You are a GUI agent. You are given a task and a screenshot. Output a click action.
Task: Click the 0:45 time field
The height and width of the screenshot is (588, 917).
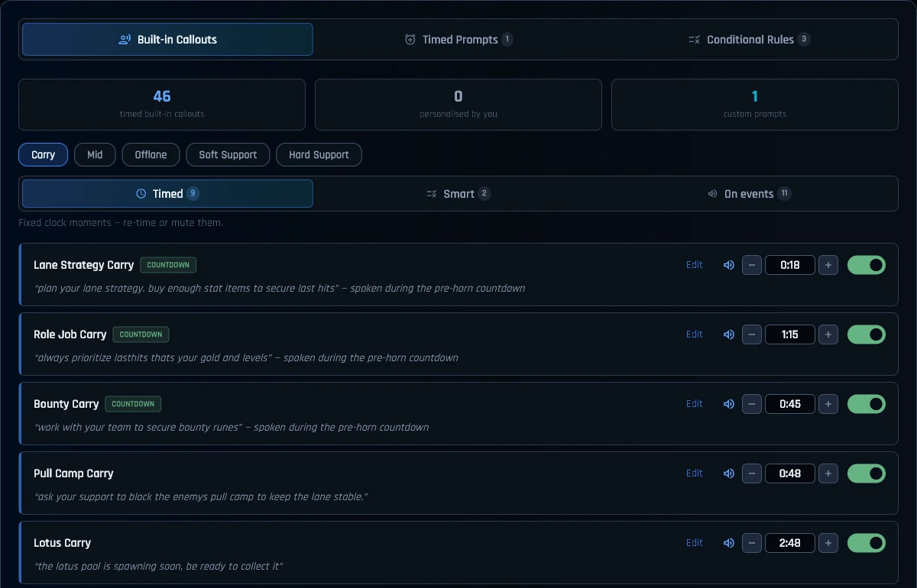click(x=790, y=404)
